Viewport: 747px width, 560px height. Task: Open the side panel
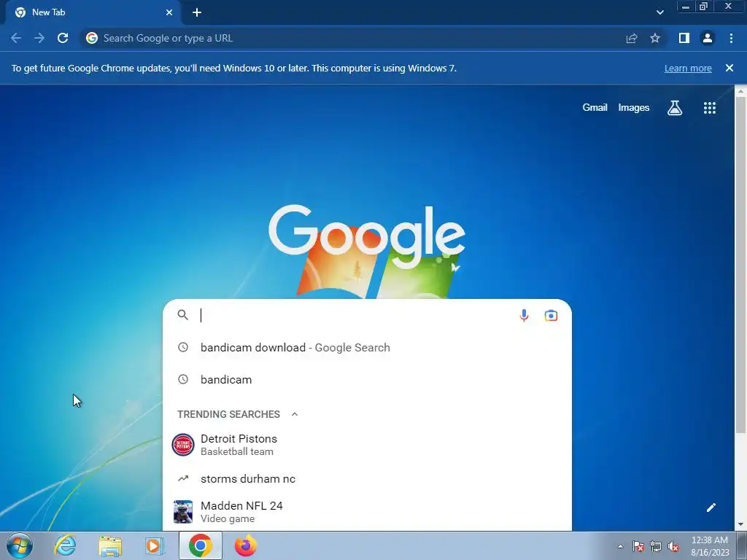tap(684, 38)
